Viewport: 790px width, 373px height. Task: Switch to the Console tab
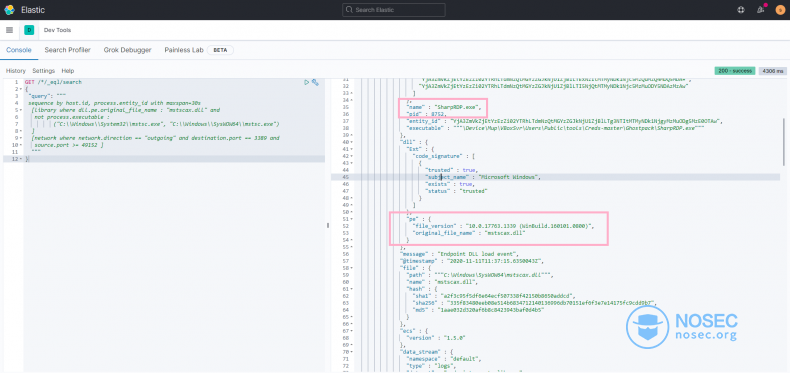(19, 50)
